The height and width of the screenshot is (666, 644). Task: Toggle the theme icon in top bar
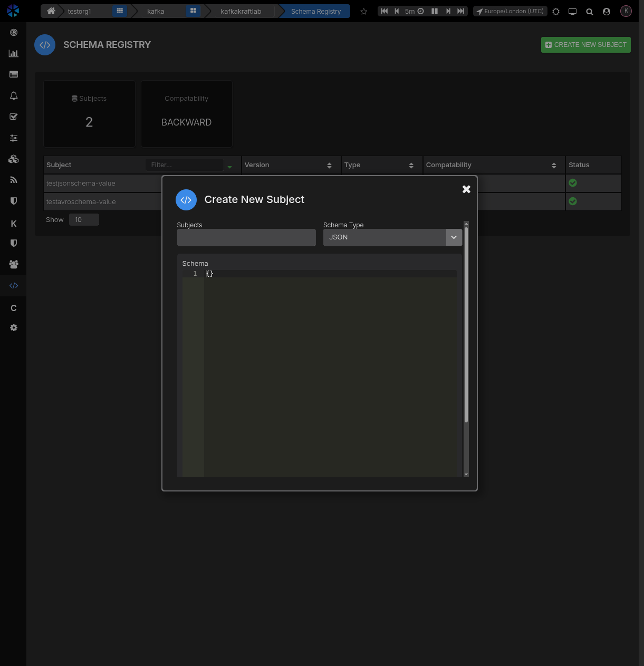[x=556, y=11]
